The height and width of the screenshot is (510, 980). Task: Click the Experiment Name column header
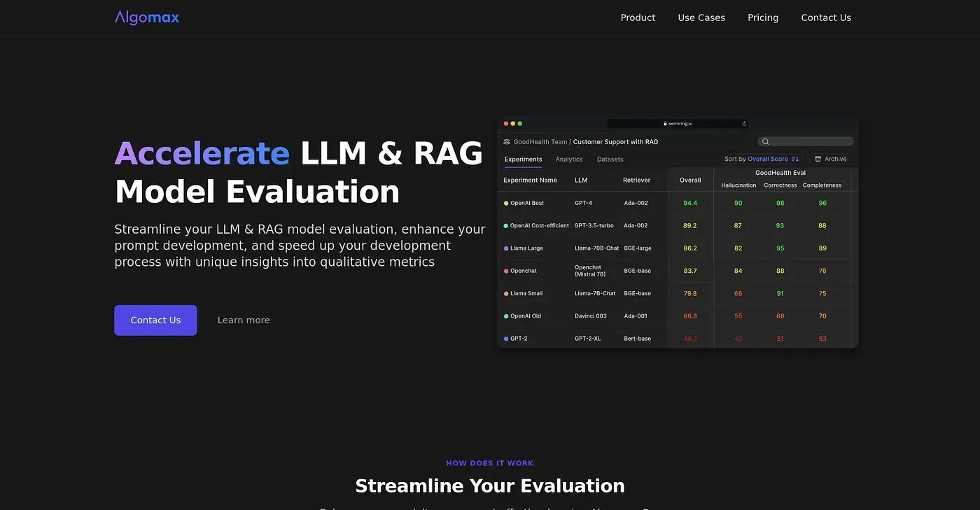(531, 180)
